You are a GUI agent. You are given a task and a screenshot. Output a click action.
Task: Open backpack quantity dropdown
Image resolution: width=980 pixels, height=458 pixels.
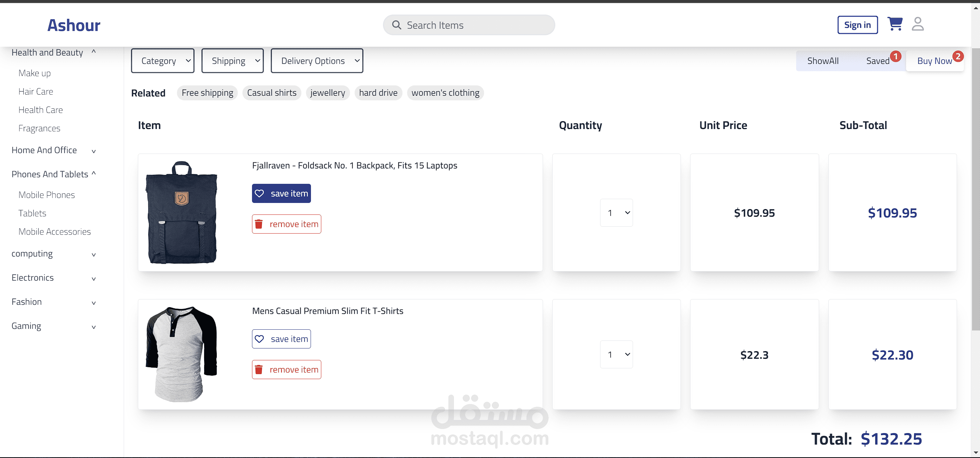click(616, 213)
